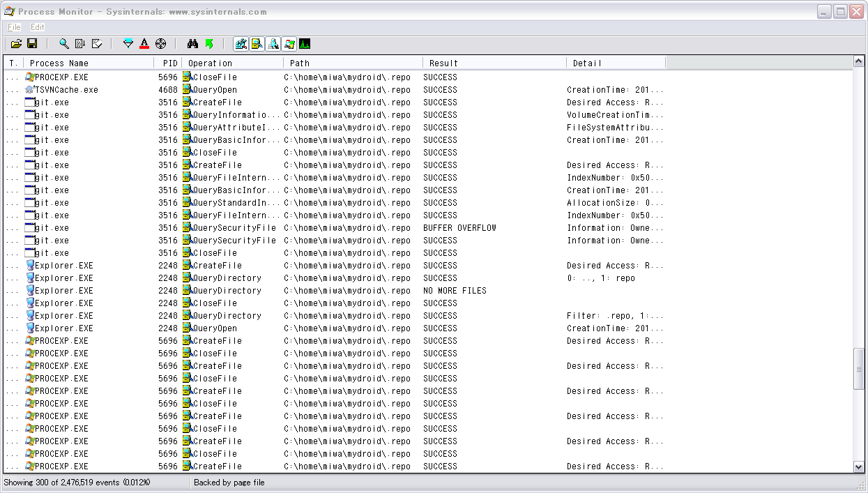Open the File menu
This screenshot has height=493, width=868.
(x=14, y=27)
